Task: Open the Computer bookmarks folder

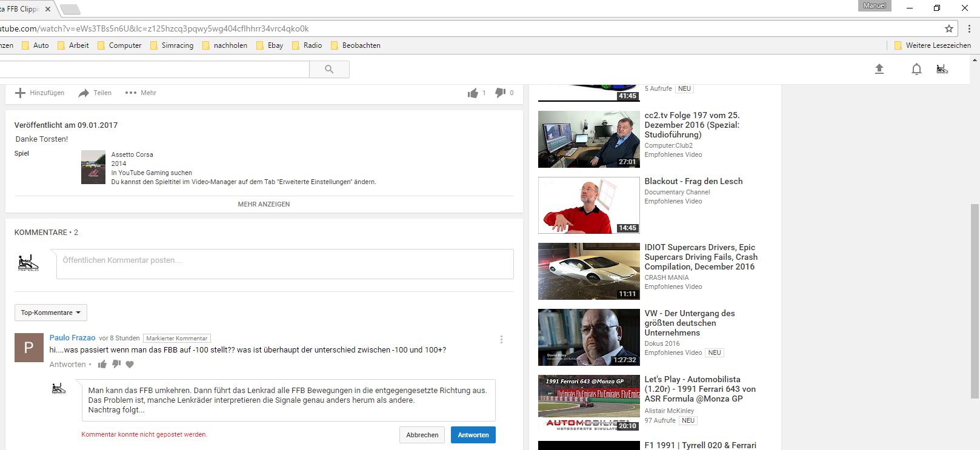Action: click(x=119, y=45)
